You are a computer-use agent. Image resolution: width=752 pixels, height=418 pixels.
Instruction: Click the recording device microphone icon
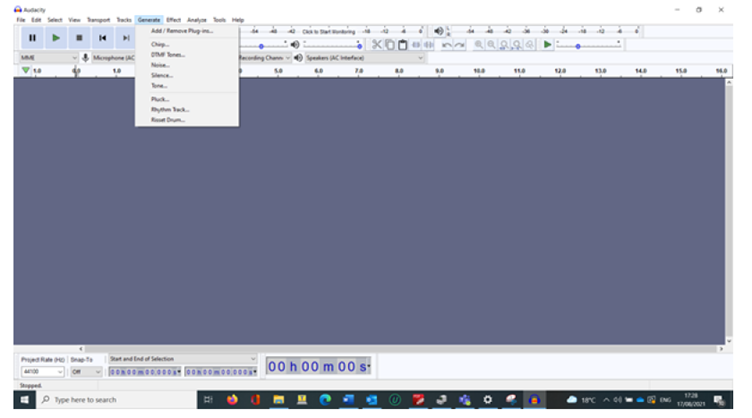tap(85, 58)
